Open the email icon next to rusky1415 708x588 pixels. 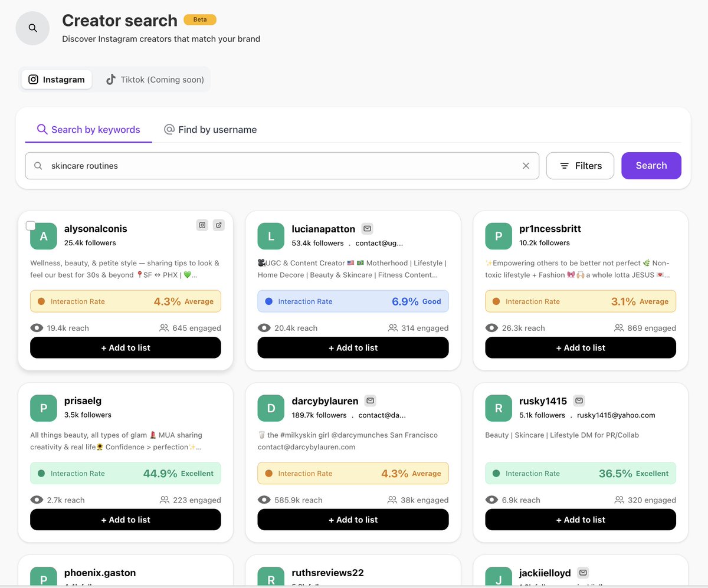tap(579, 400)
